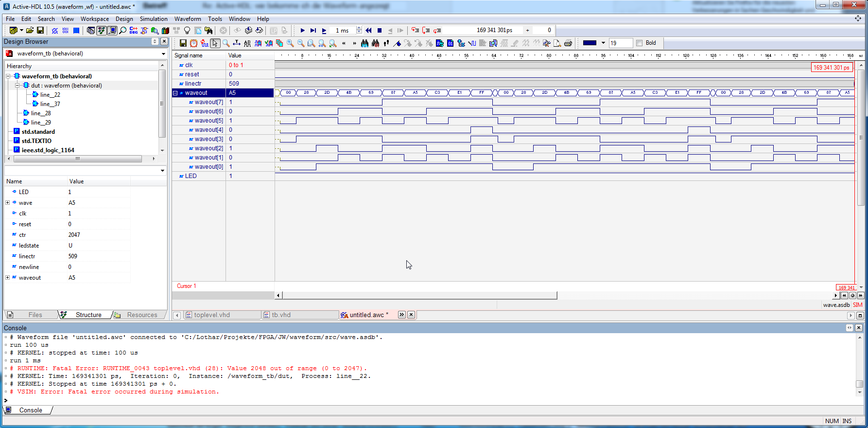Screen dimensions: 868x428
Task: Click the first binoculars find icon
Action: point(365,43)
